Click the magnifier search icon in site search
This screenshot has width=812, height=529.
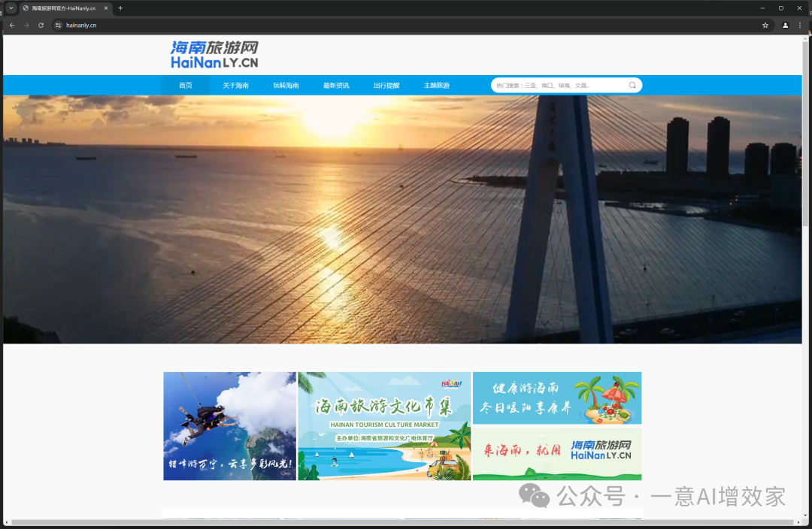pyautogui.click(x=632, y=86)
